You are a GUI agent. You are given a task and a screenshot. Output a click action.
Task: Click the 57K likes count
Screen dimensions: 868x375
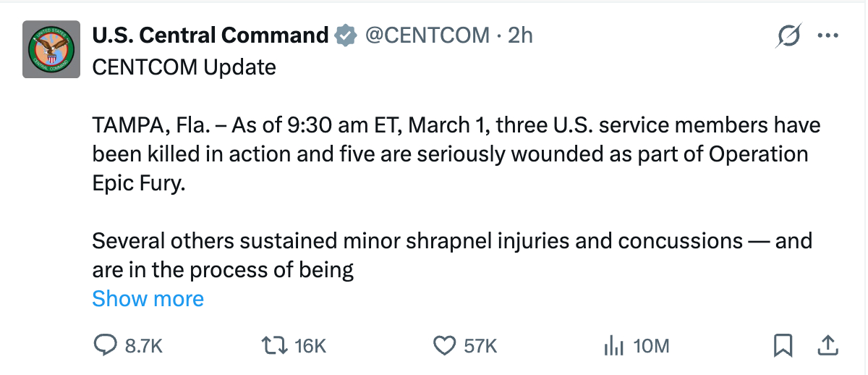click(x=480, y=347)
